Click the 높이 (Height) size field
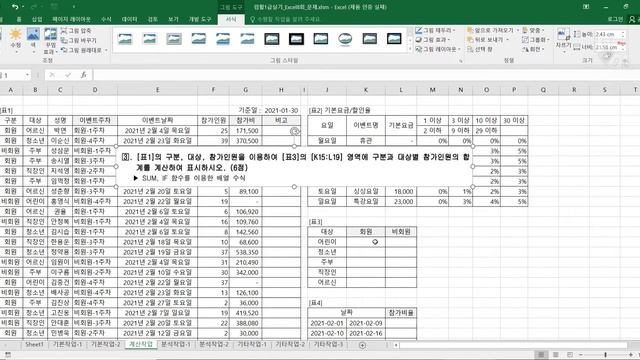This screenshot has height=360, width=640. tap(608, 35)
